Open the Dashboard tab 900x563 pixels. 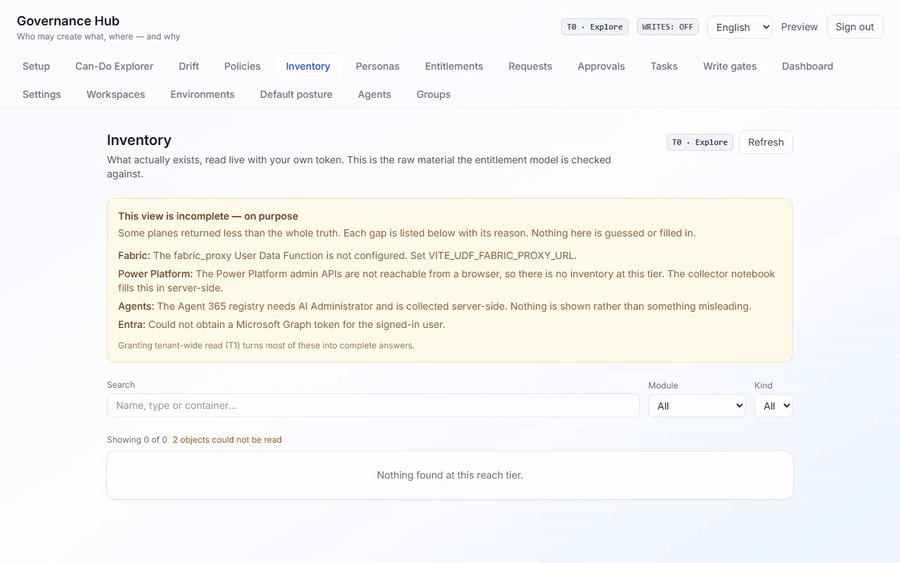click(x=807, y=66)
